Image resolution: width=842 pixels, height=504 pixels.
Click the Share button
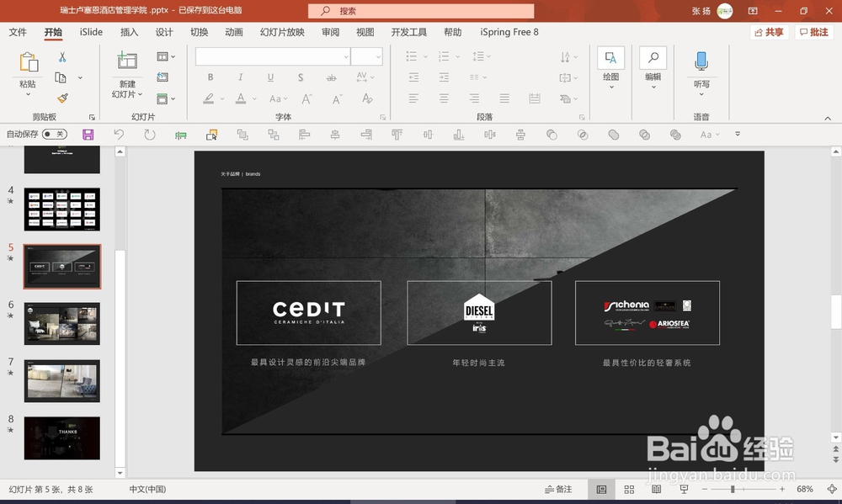coord(769,32)
